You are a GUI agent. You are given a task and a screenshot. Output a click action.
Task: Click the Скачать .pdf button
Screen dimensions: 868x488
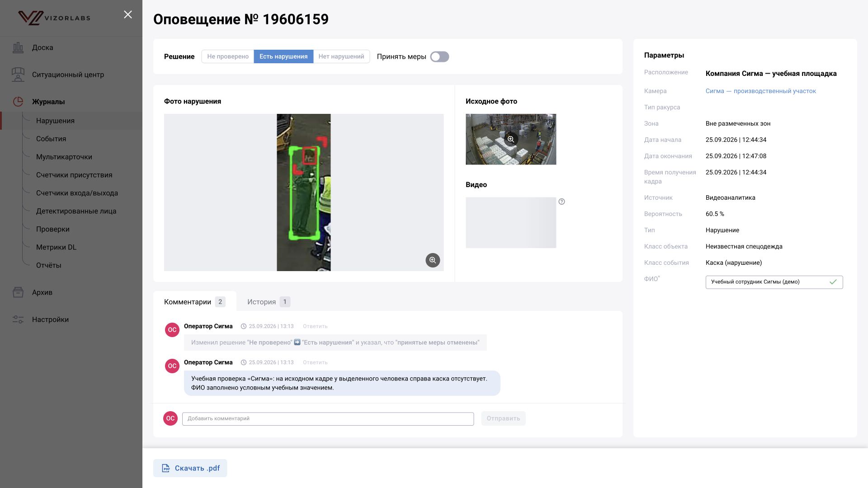[190, 468]
